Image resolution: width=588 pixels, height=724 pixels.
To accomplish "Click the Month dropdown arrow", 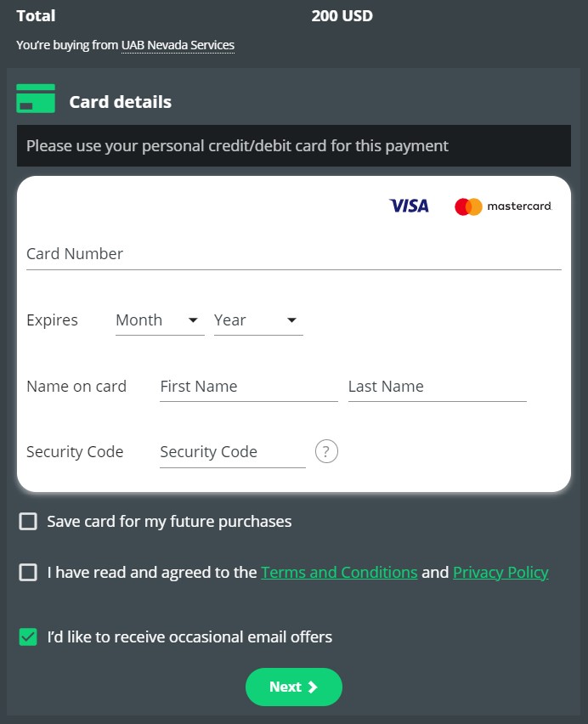I will point(193,320).
